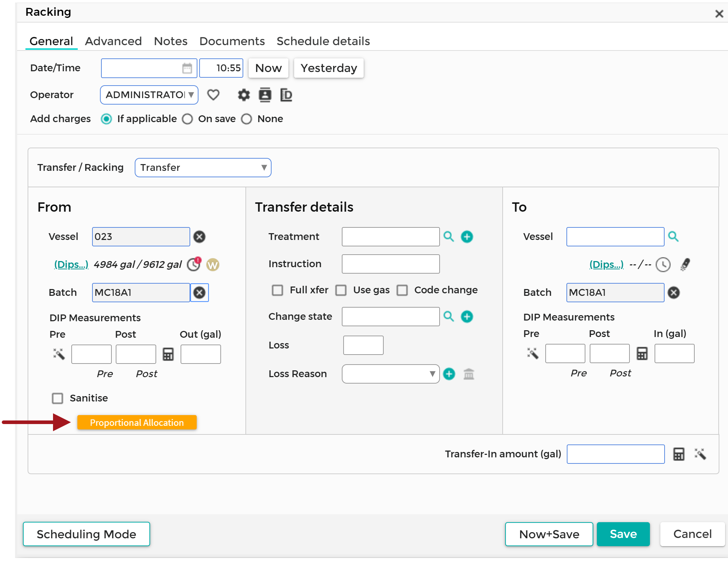Search for a Treatment
728x563 pixels.
click(x=449, y=236)
